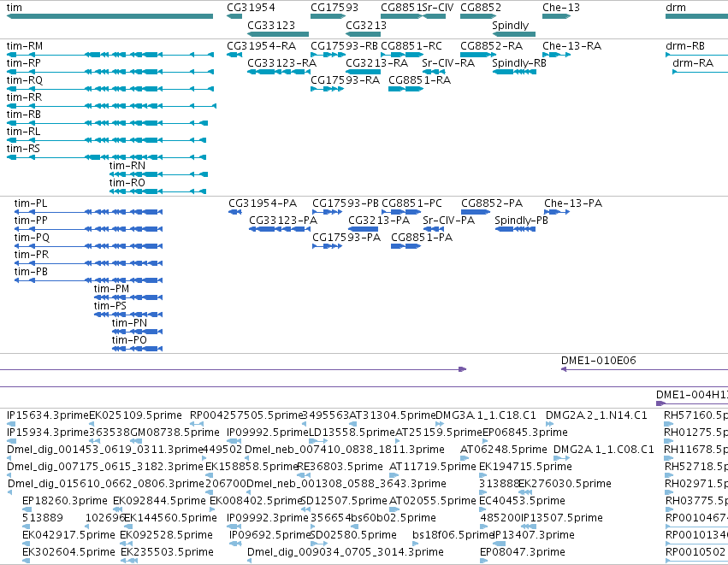The height and width of the screenshot is (565, 728).
Task: Select the tim-RN transcript label
Action: tap(127, 166)
